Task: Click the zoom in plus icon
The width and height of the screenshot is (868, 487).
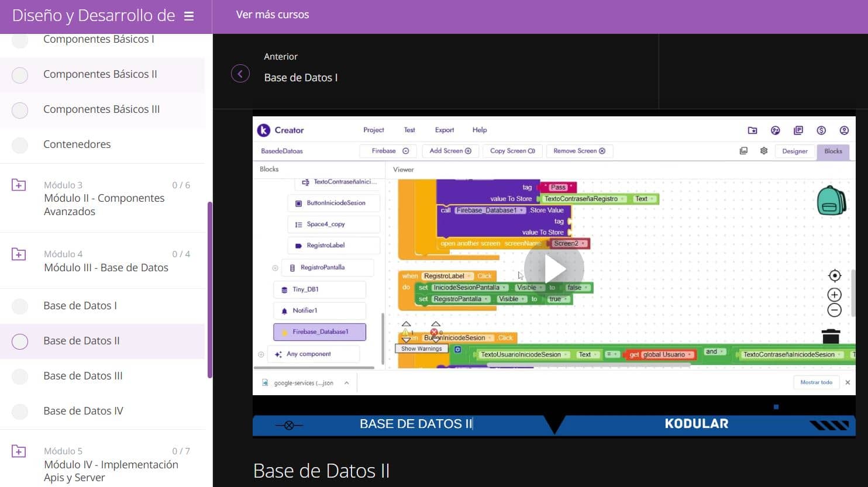Action: (x=835, y=295)
